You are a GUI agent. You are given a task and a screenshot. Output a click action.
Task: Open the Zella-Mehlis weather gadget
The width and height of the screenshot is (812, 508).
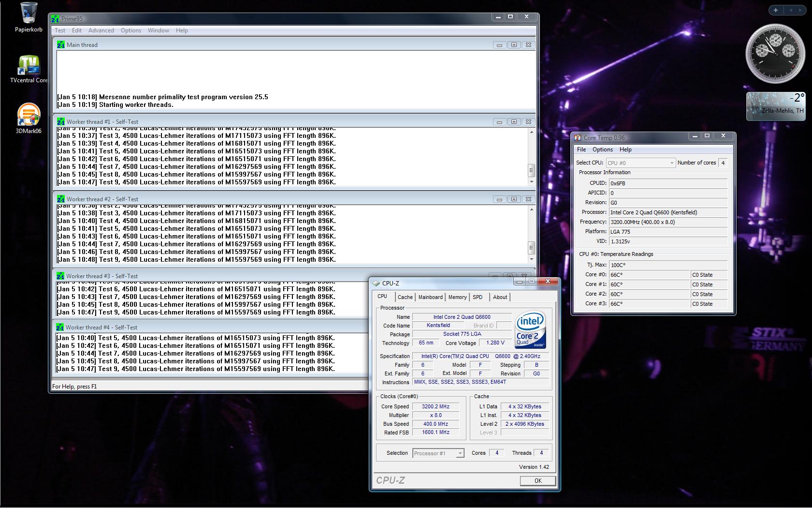(775, 106)
